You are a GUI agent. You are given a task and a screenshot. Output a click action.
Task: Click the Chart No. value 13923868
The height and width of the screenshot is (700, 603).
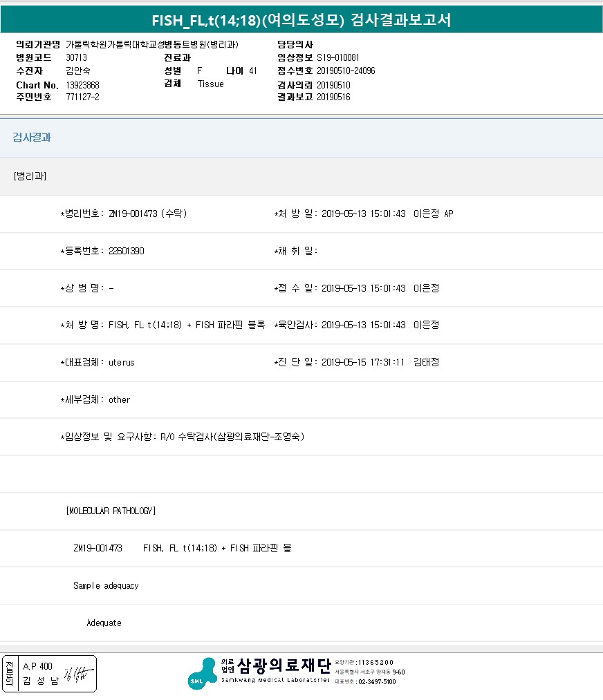pyautogui.click(x=84, y=85)
